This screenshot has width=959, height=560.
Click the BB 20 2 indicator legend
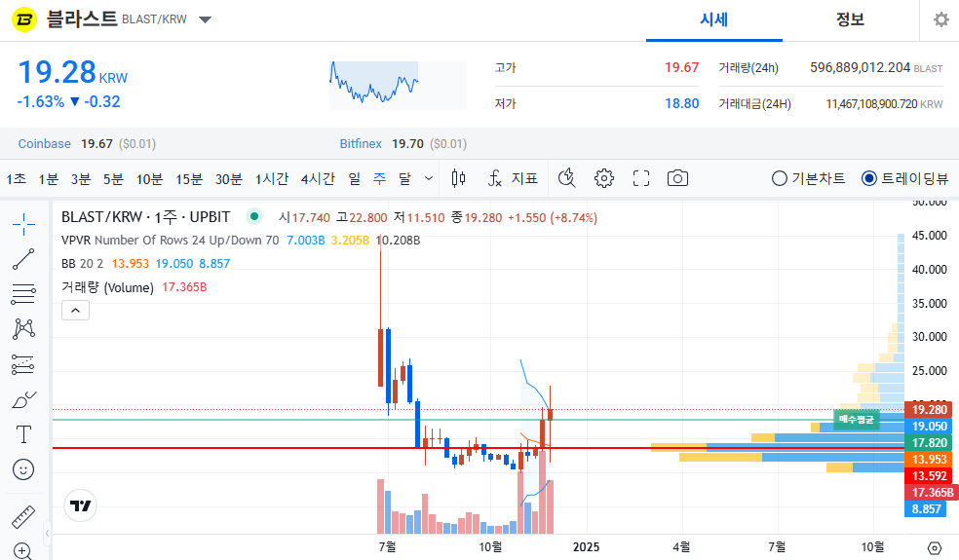(x=83, y=264)
